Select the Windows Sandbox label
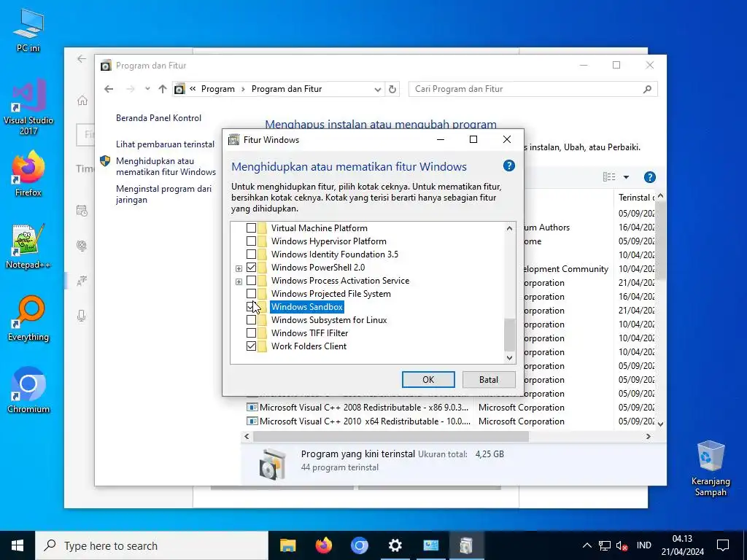This screenshot has width=747, height=560. coord(307,307)
